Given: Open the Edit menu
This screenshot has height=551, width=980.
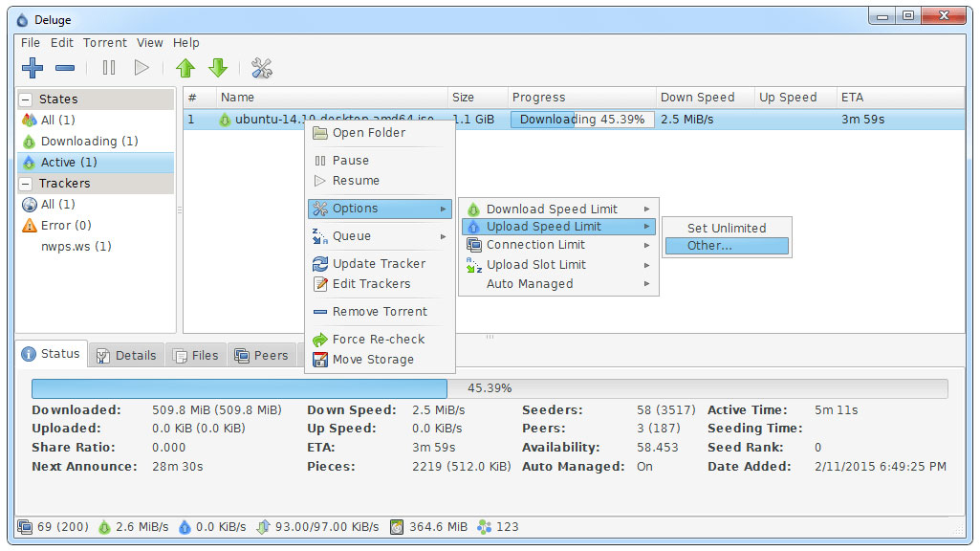Looking at the screenshot, I should [62, 42].
